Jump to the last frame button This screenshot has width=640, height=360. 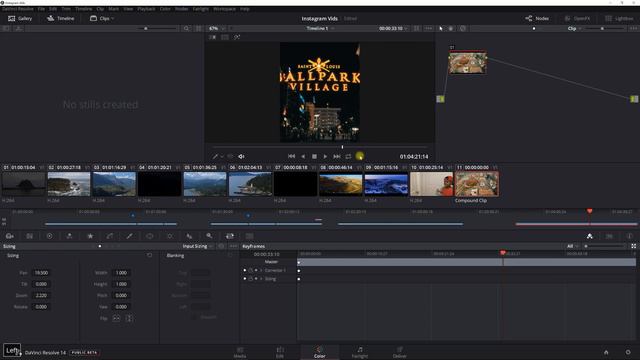click(337, 156)
